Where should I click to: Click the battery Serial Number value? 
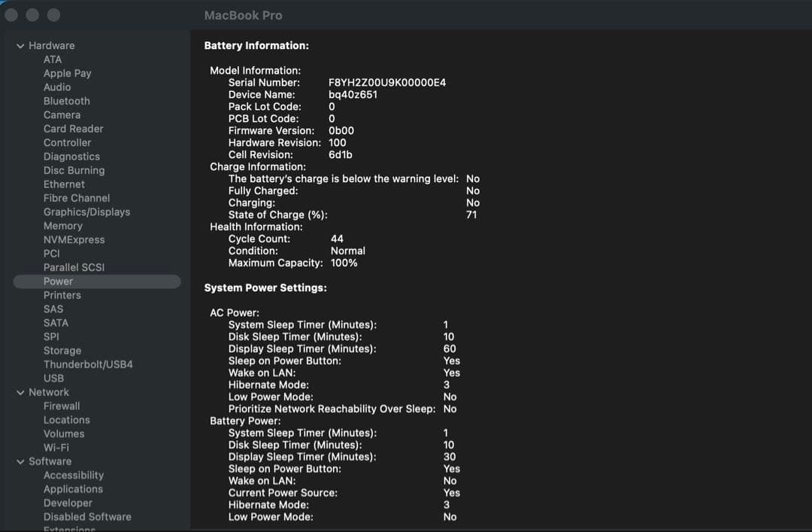point(388,82)
